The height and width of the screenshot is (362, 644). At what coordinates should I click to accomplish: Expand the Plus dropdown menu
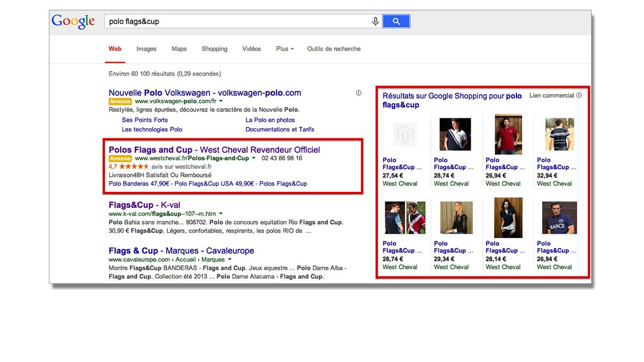(285, 49)
